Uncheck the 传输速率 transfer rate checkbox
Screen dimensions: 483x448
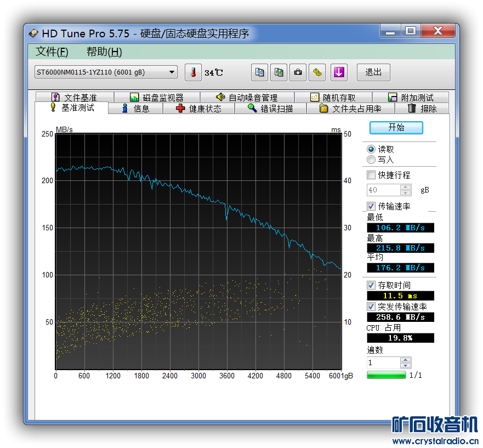coord(371,206)
